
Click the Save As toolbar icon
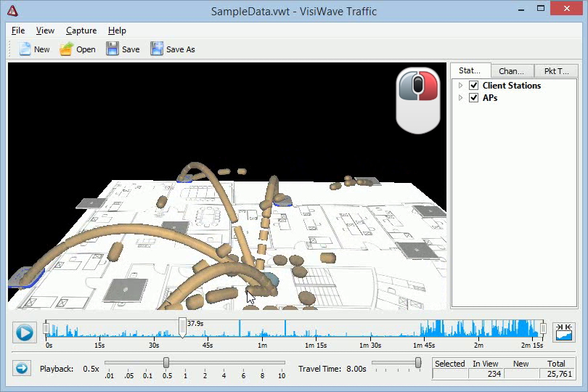tap(157, 49)
